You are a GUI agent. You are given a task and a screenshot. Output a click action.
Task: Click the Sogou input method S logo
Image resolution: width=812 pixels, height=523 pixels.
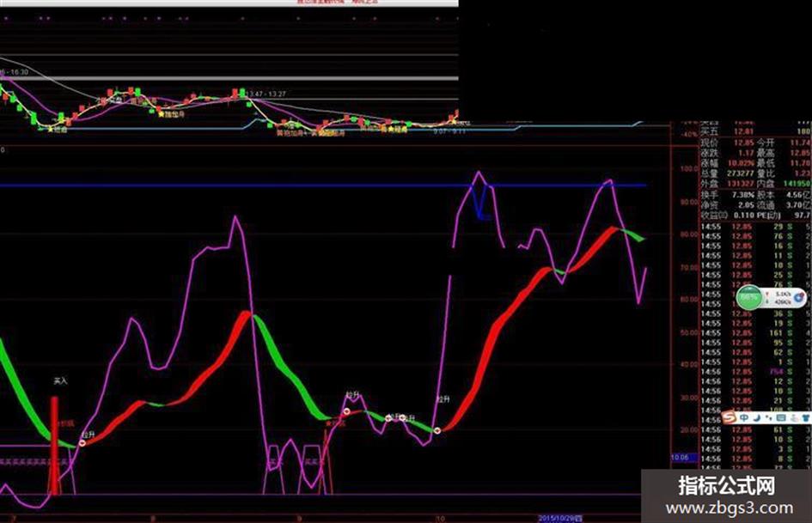730,417
